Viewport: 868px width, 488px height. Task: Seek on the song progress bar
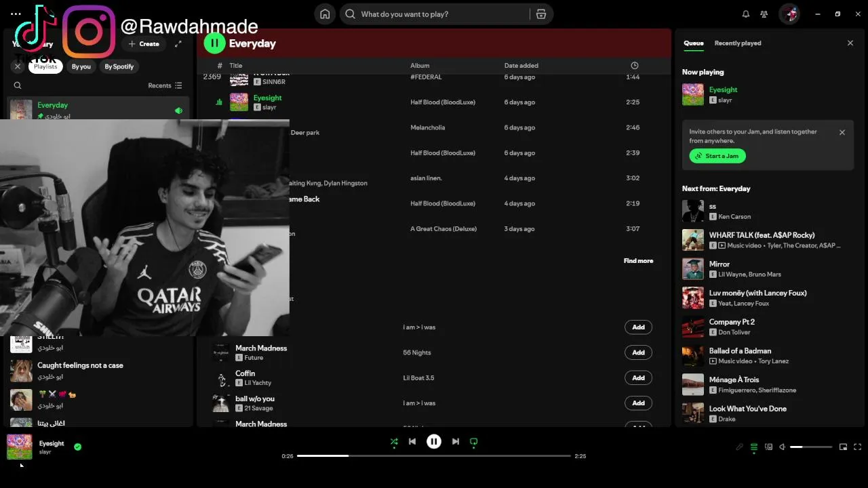434,456
